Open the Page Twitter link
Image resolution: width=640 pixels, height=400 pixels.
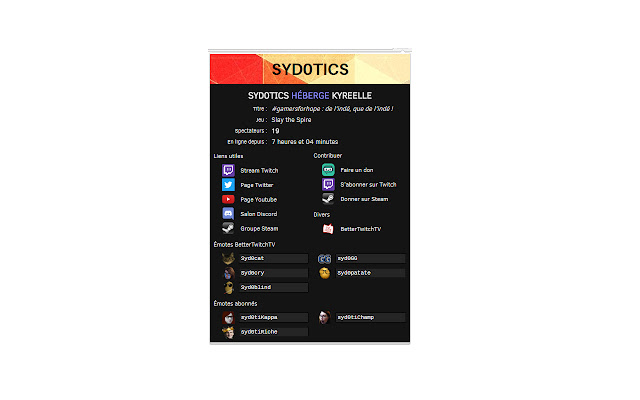pyautogui.click(x=257, y=185)
